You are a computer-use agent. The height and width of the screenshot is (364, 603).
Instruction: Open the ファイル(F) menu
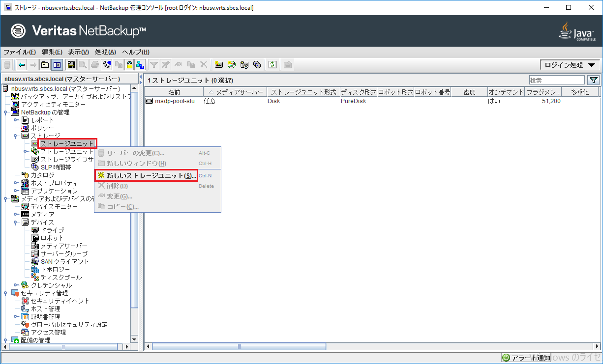point(20,52)
